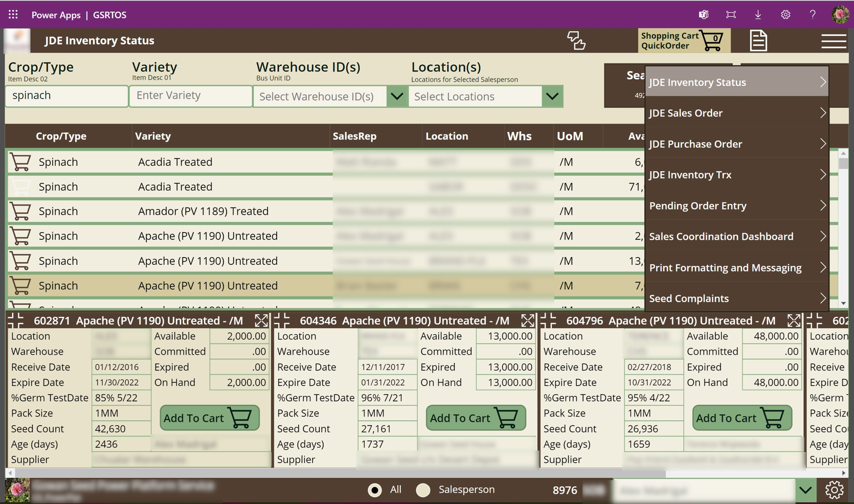
Task: Click the Variety column header
Action: point(153,136)
